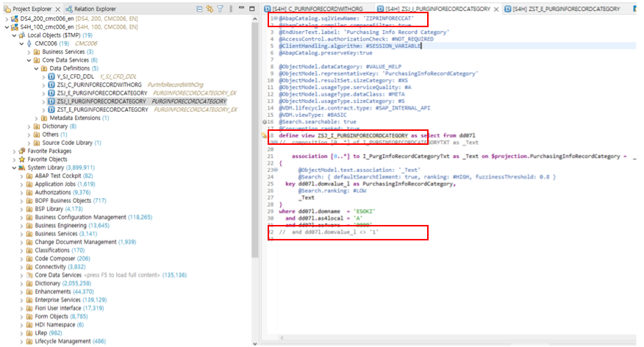Click the ZSJ_E_PURGINFORECORDCATEGORY data definition icon

tap(51, 93)
